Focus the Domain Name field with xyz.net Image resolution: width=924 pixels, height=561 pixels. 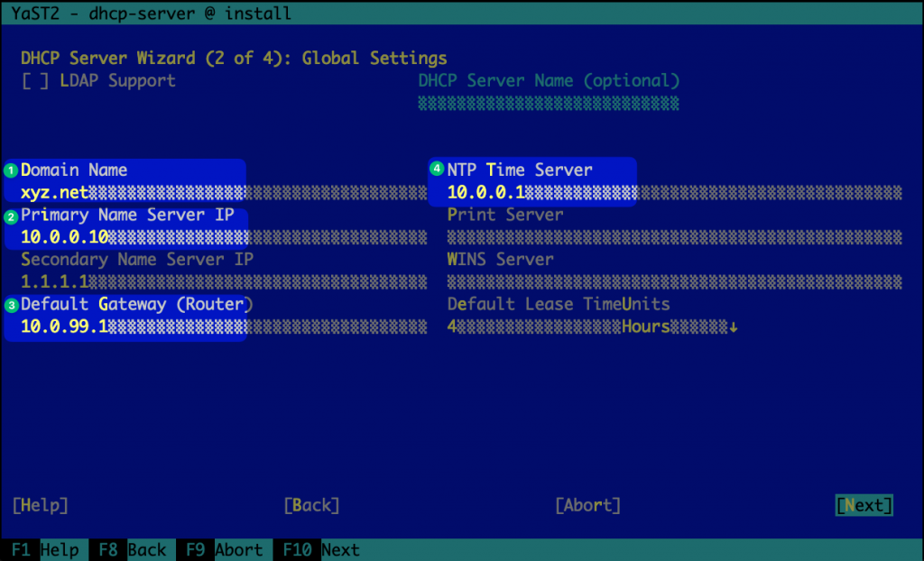point(126,192)
